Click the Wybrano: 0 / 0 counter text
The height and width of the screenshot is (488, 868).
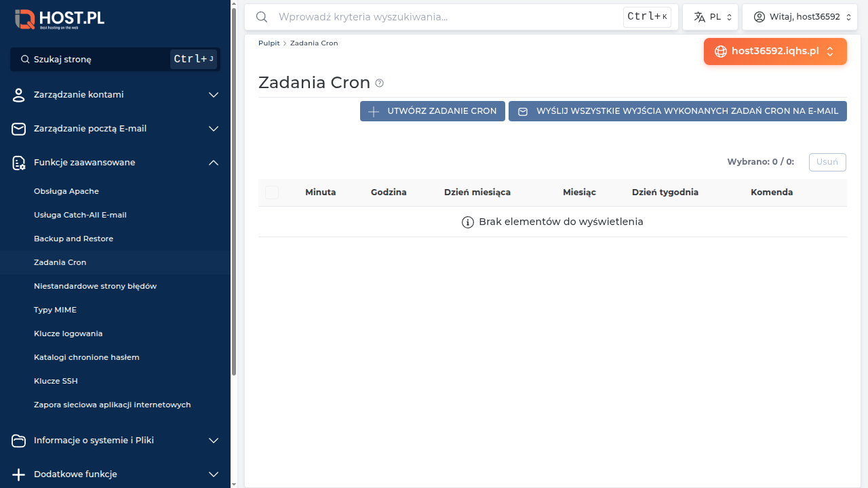tap(760, 162)
